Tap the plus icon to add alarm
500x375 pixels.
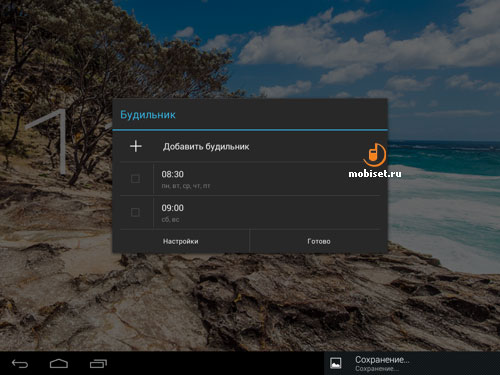click(x=136, y=146)
